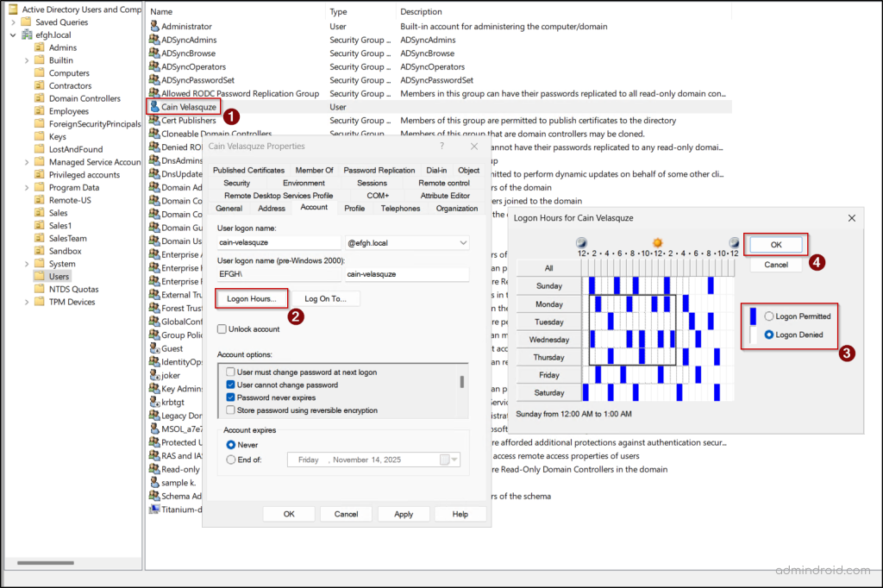Select the Cert Publishers group icon
This screenshot has height=588, width=883.
(154, 121)
